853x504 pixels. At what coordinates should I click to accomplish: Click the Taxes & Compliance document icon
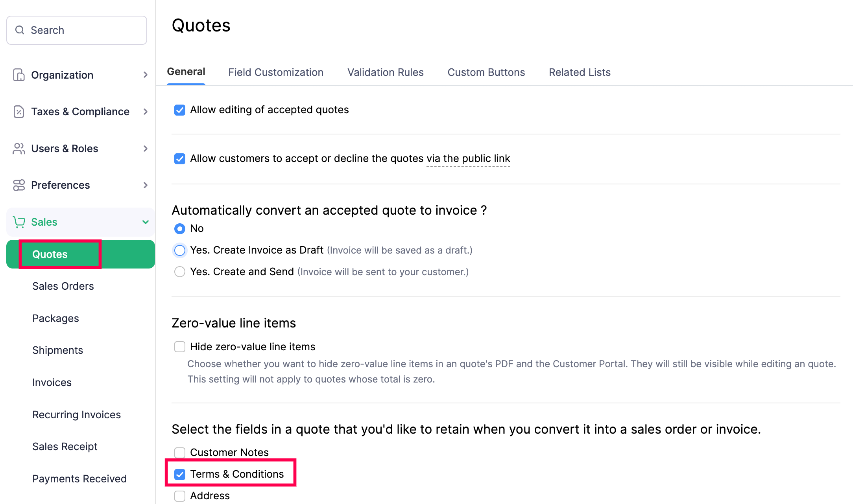coord(18,112)
